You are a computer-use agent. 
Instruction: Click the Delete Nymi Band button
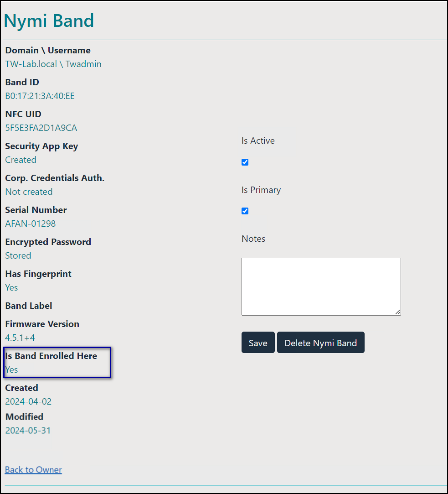320,343
